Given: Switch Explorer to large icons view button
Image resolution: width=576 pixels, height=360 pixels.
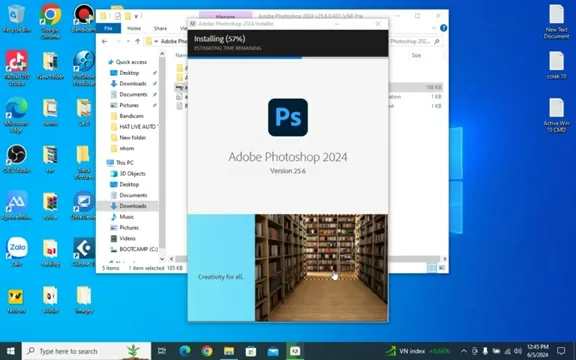Looking at the screenshot, I should pyautogui.click(x=442, y=268).
